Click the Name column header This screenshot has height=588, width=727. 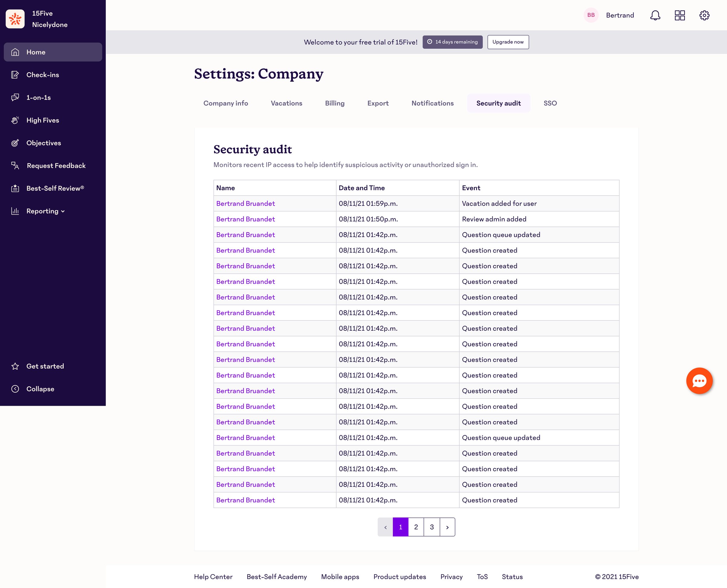coord(275,188)
